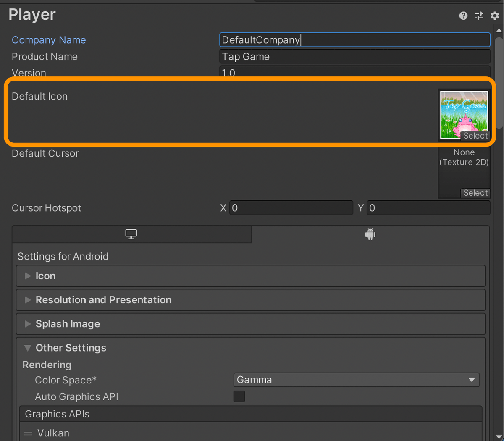Screen dimensions: 504x441
Task: Click the Cursor Hotspot X field
Action: [291, 207]
